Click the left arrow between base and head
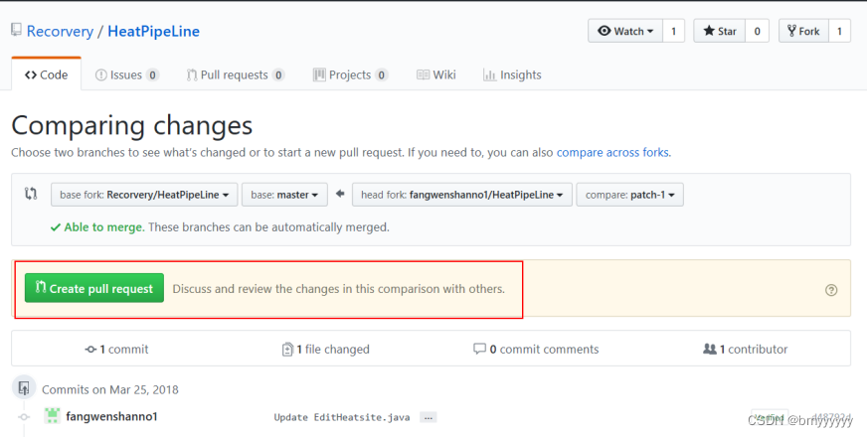Screen dimensions: 868x437 [x=340, y=194]
